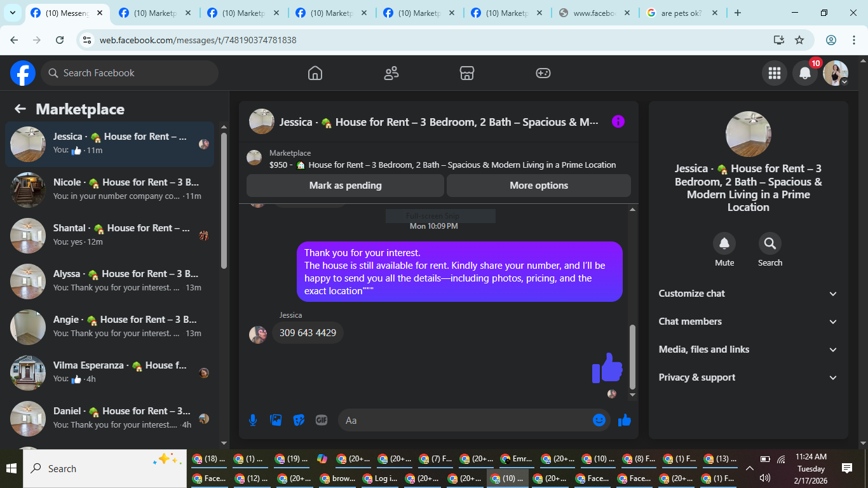868x488 pixels.
Task: Click the sent thumbs-up message in chat
Action: click(607, 368)
